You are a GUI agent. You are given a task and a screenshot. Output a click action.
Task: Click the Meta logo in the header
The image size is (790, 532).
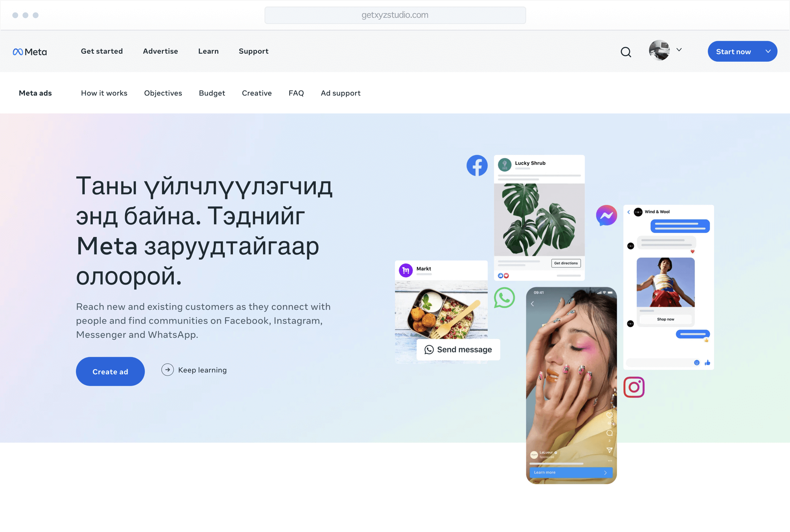(x=30, y=52)
